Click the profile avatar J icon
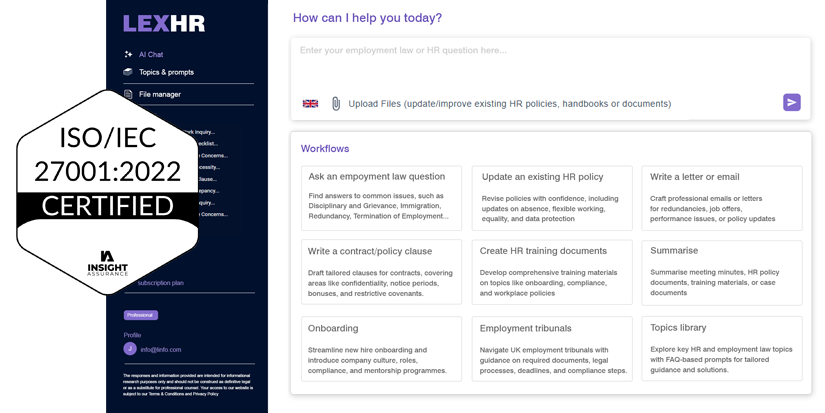The height and width of the screenshot is (413, 825). 130,348
